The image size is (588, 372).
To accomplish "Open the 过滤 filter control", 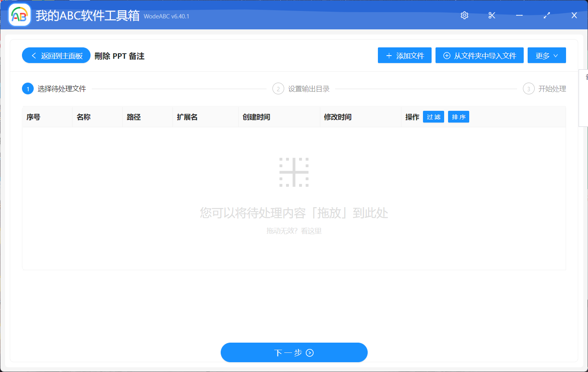I will (x=433, y=117).
